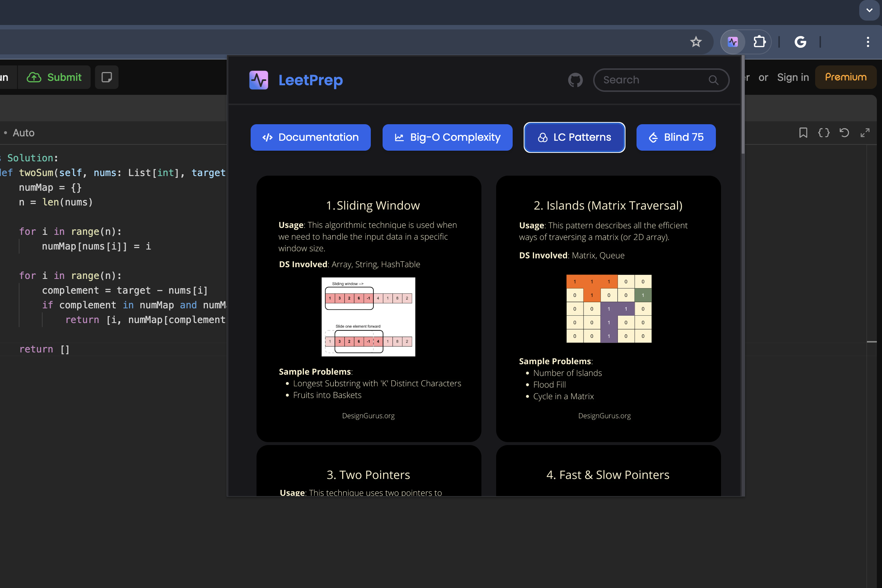Click the '1.Sliding Window' card title
Viewport: 882px width, 588px height.
point(372,205)
